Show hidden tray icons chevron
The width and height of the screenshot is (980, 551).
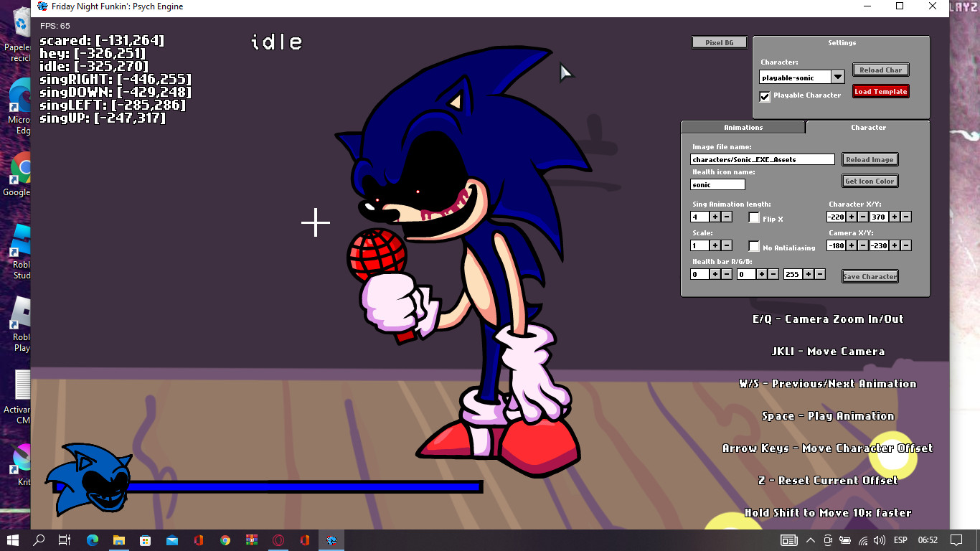811,540
